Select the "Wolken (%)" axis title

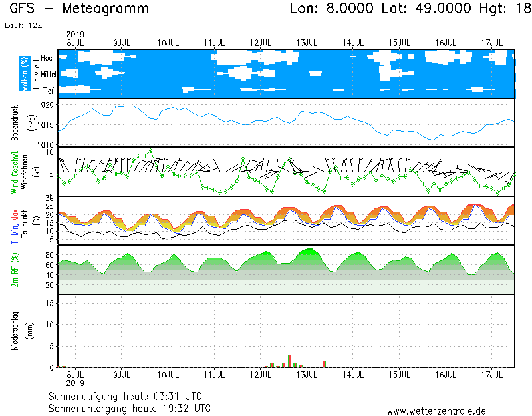pyautogui.click(x=25, y=74)
